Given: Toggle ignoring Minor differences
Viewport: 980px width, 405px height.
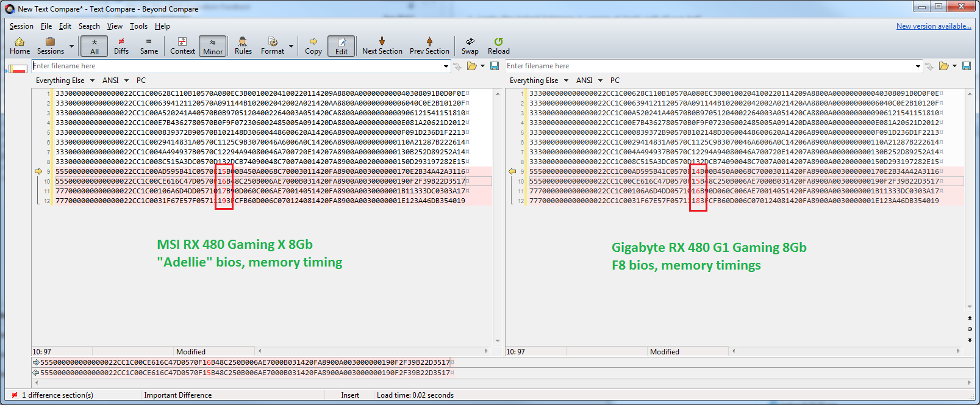Looking at the screenshot, I should coord(213,46).
